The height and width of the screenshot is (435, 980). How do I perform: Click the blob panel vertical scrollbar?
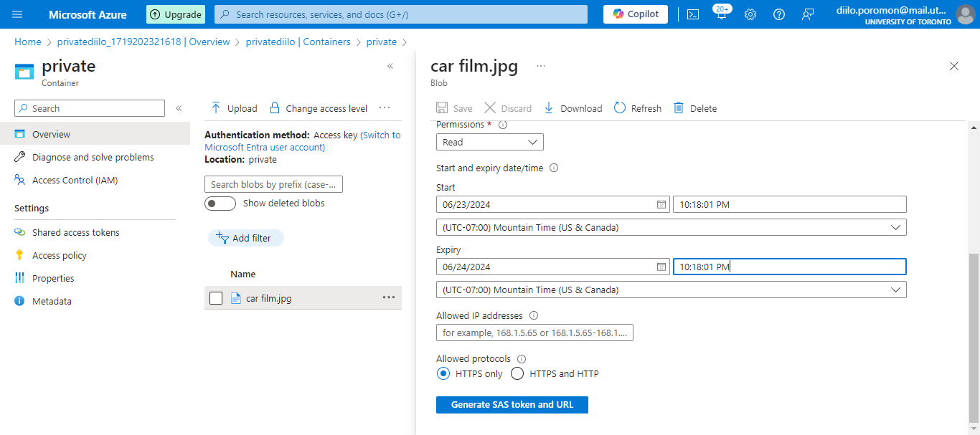pyautogui.click(x=974, y=337)
